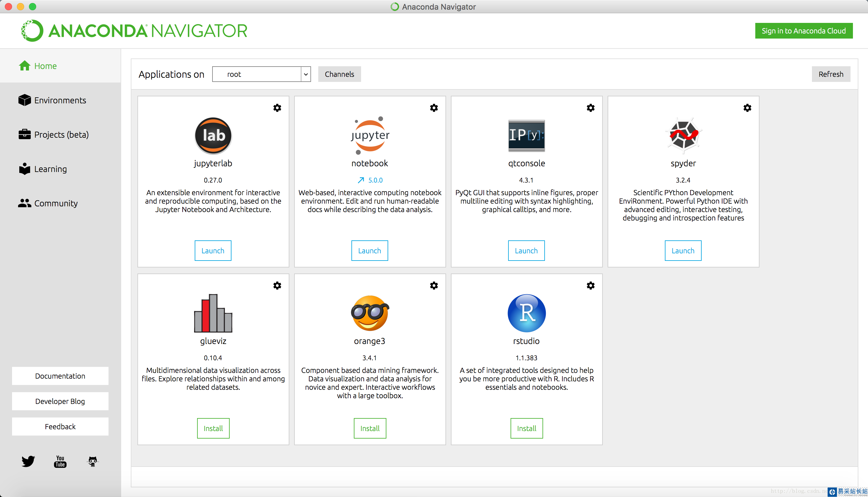The image size is (868, 497).
Task: Open the YouTube icon link
Action: point(60,461)
